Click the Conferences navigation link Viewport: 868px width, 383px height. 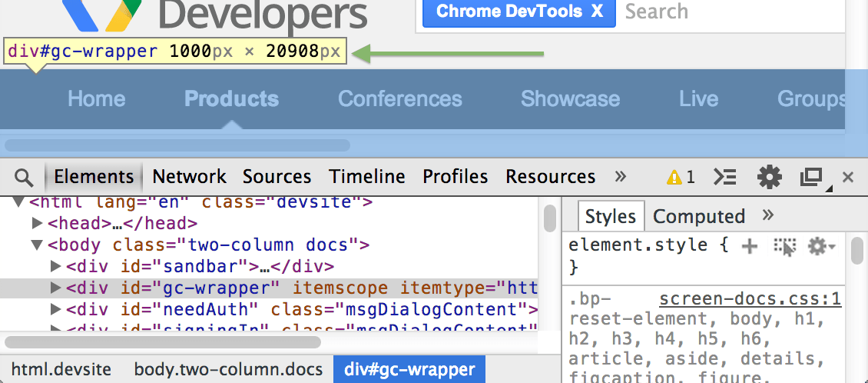click(400, 99)
